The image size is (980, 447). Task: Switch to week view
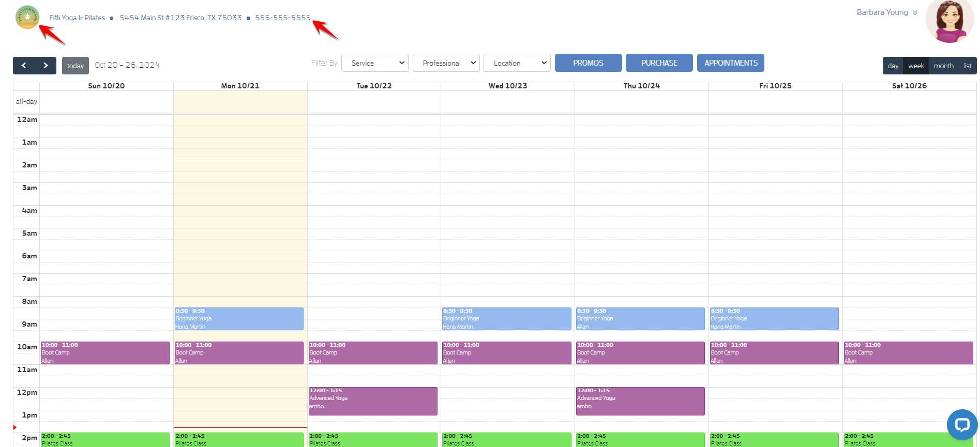click(x=916, y=66)
